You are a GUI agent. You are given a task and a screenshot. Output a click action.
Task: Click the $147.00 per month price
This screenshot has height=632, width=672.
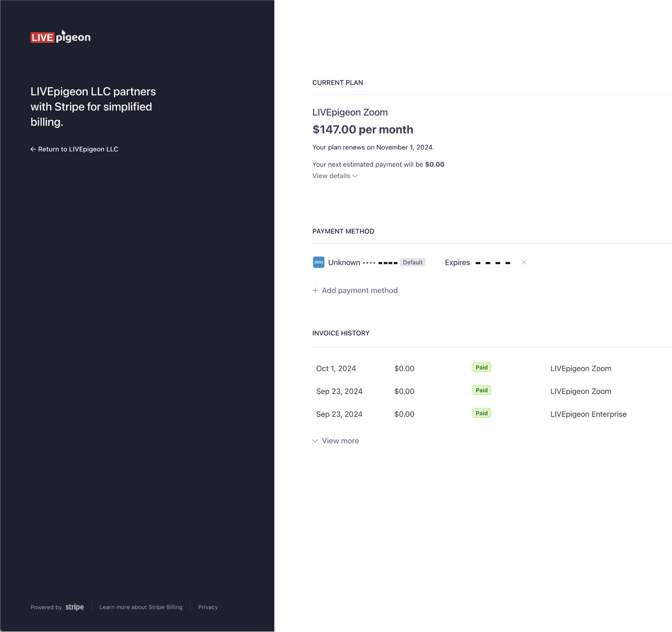click(x=363, y=129)
